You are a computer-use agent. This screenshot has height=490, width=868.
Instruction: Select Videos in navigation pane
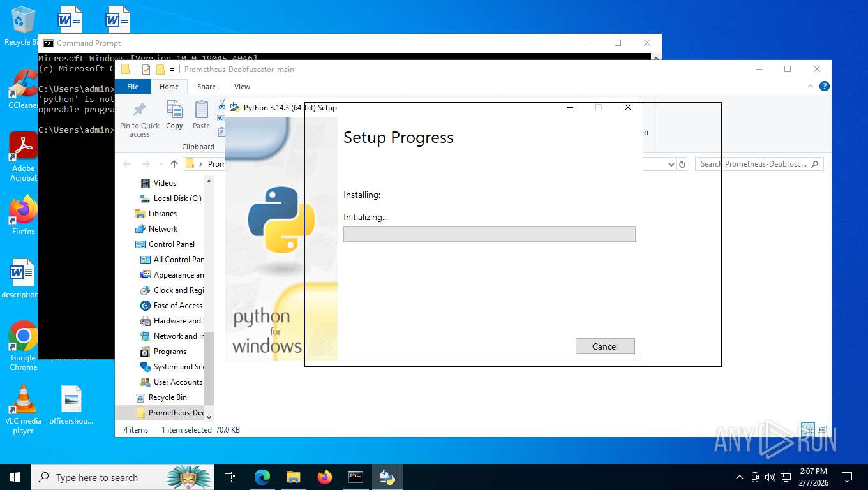tap(165, 183)
